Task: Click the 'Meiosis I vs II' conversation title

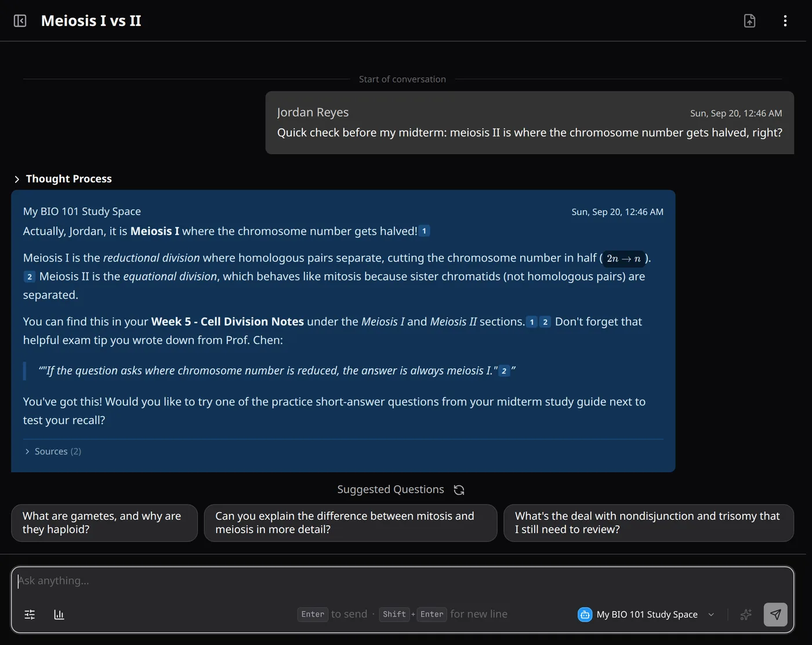Action: (x=91, y=21)
